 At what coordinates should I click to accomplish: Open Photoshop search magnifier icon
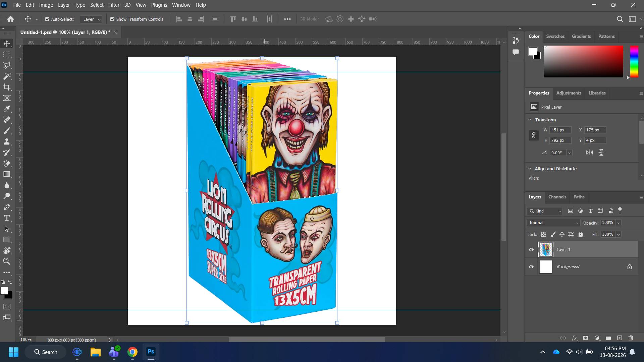[x=620, y=19]
